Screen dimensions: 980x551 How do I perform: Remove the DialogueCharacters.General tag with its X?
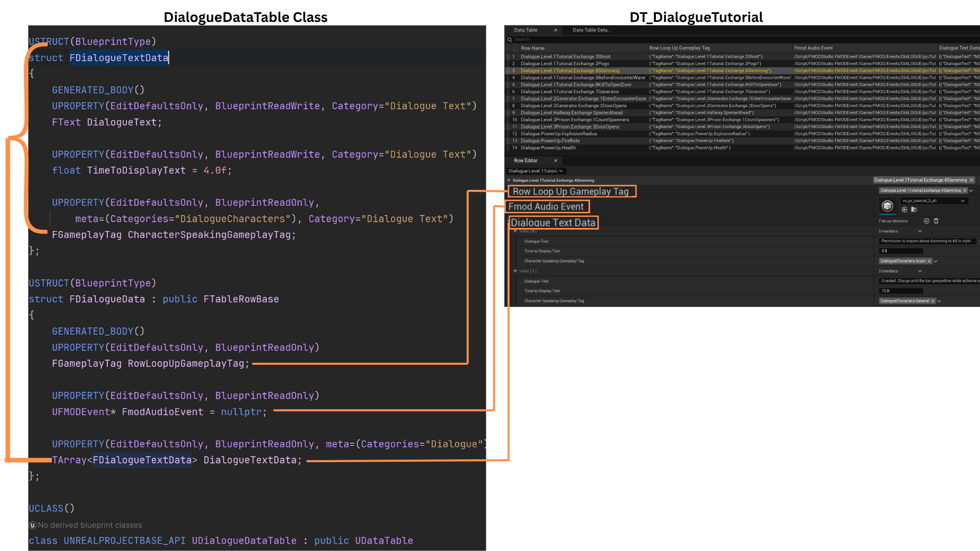(933, 301)
